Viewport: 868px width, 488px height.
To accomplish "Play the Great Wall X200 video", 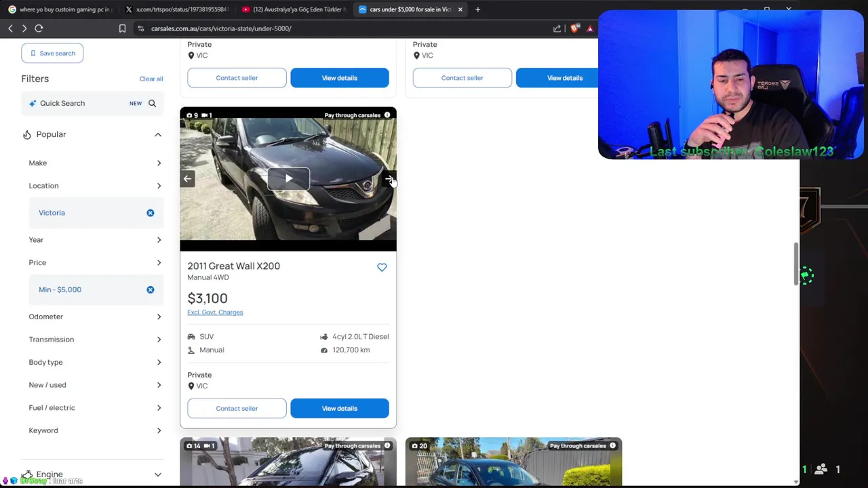I will [x=288, y=179].
